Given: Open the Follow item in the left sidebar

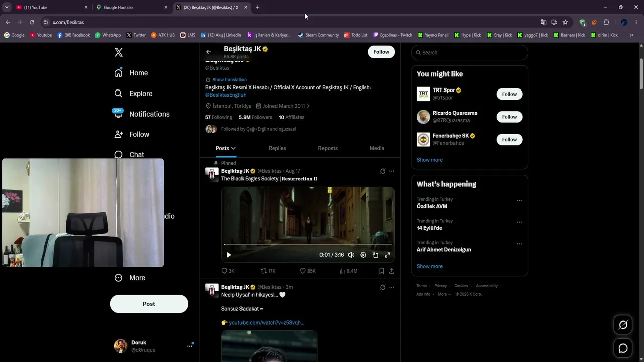Looking at the screenshot, I should [132, 134].
